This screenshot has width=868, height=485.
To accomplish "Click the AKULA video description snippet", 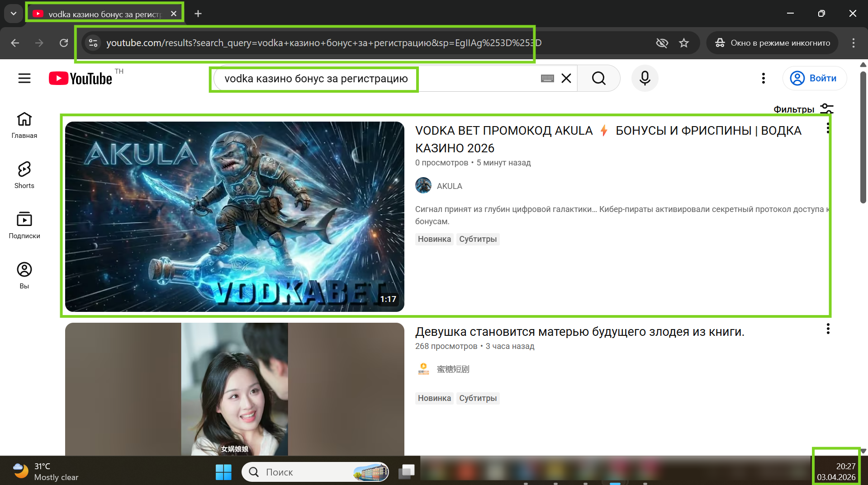I will click(x=622, y=215).
